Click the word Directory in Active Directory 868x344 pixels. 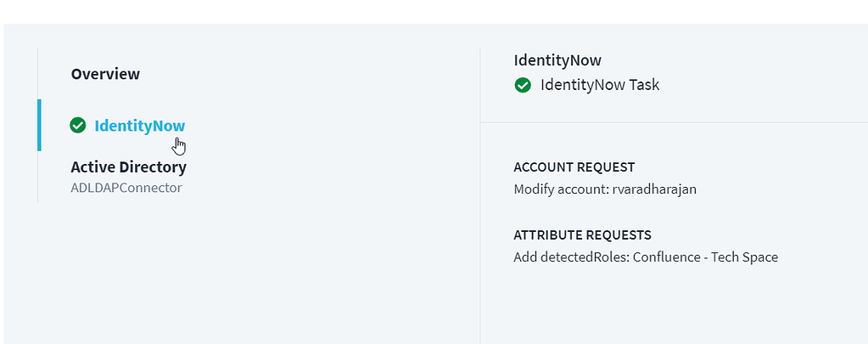pyautogui.click(x=154, y=167)
